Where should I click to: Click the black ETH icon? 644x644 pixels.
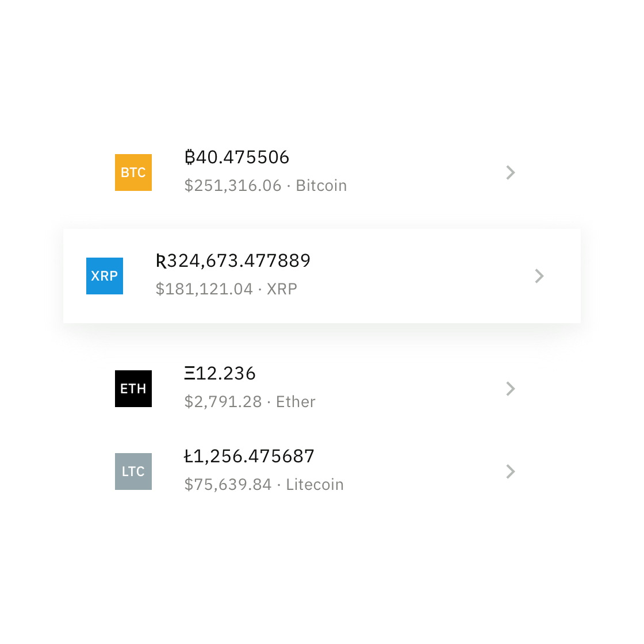coord(133,389)
